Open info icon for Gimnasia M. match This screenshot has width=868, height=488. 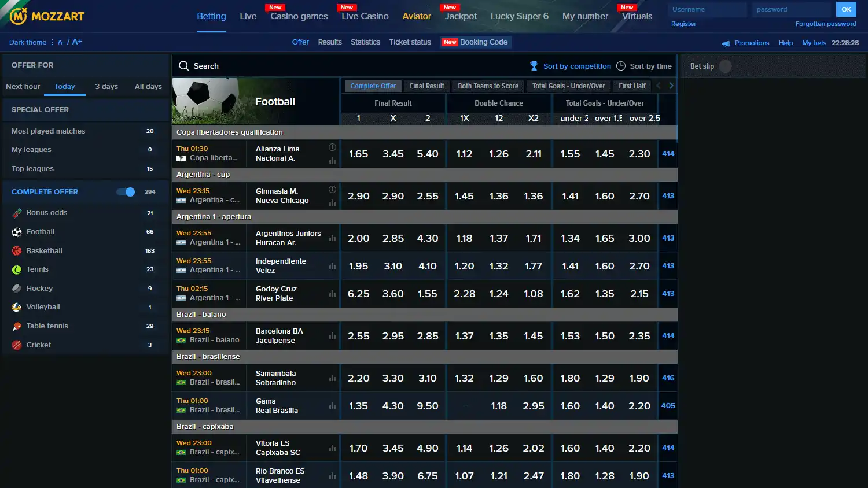(x=332, y=190)
